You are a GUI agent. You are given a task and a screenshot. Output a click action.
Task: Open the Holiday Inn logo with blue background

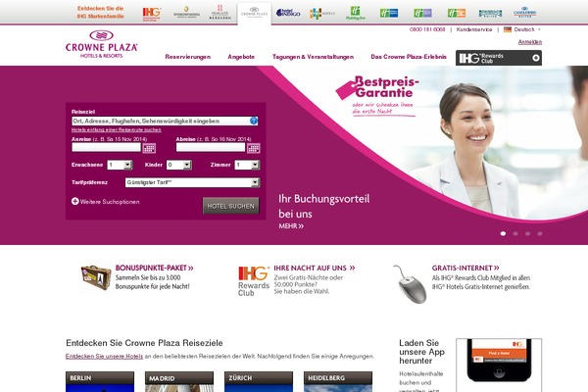389,13
